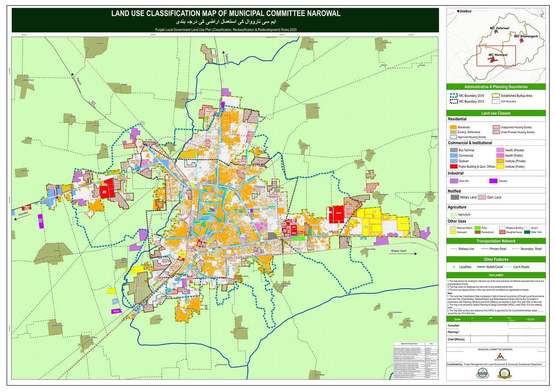
Task: Select the red Public Building & Govt. Offices swatch
Action: pyautogui.click(x=454, y=166)
